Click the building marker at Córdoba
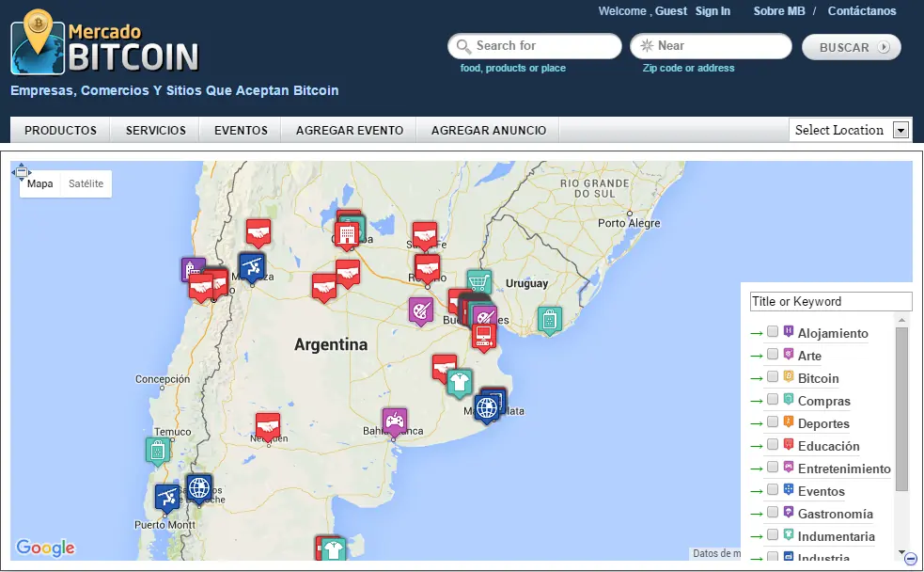Image resolution: width=924 pixels, height=572 pixels. [x=347, y=235]
